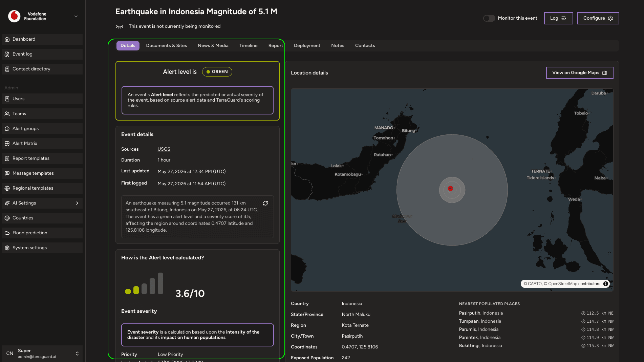Viewport: 644px width, 362px height.
Task: Refresh the earthquake summary text
Action: (265, 203)
